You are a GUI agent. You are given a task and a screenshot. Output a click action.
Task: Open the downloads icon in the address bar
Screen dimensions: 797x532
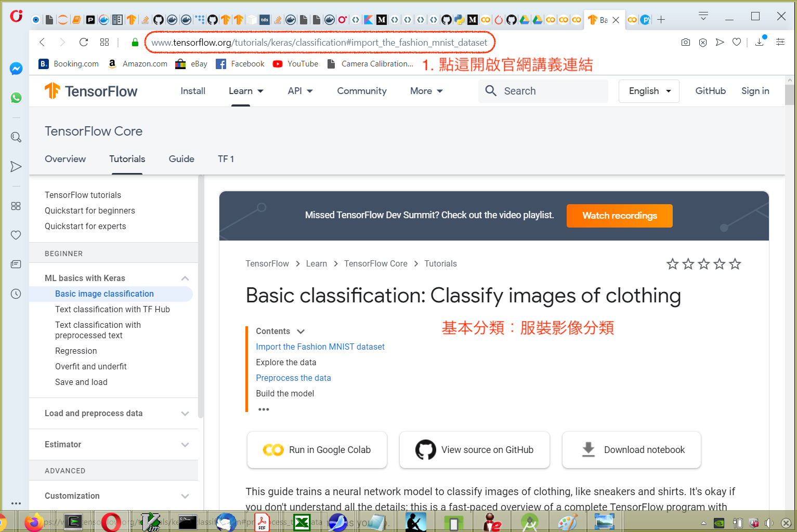(x=760, y=42)
